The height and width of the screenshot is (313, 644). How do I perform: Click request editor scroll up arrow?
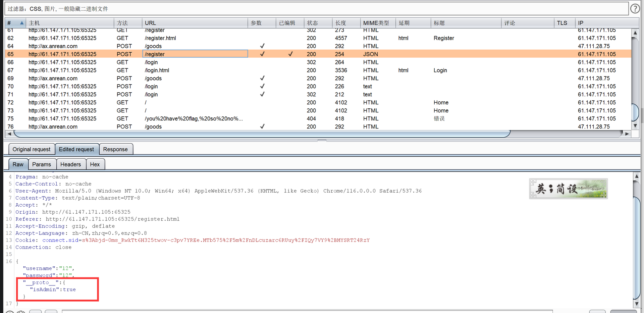[x=636, y=176]
